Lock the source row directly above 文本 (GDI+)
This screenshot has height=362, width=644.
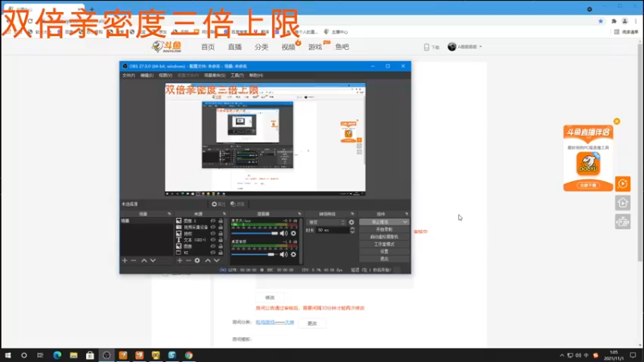(221, 233)
